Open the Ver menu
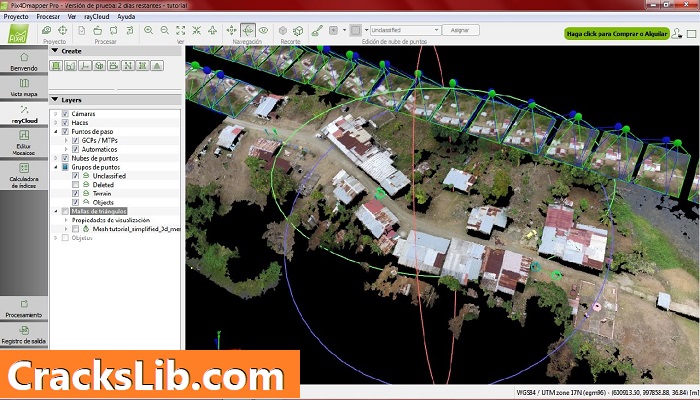 [x=72, y=17]
